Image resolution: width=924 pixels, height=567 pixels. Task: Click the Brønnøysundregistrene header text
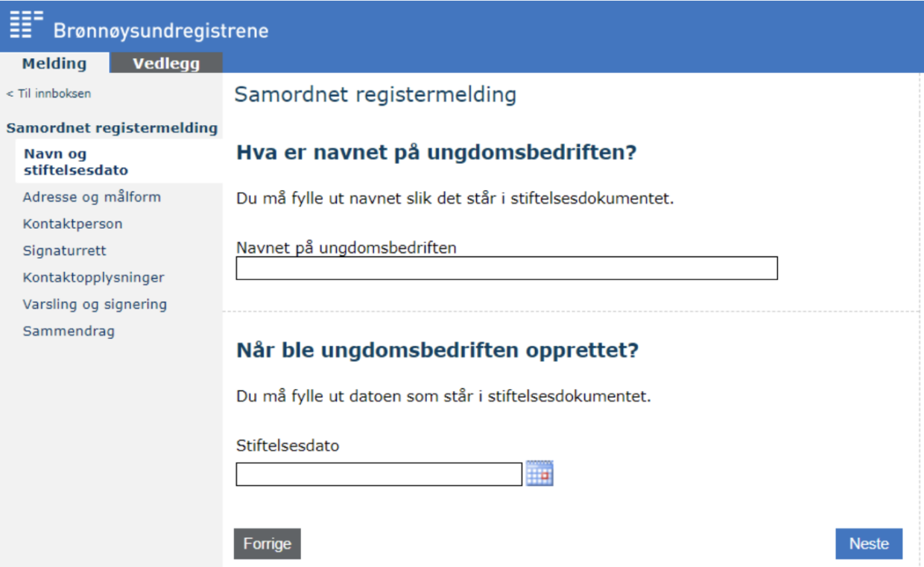[x=160, y=31]
